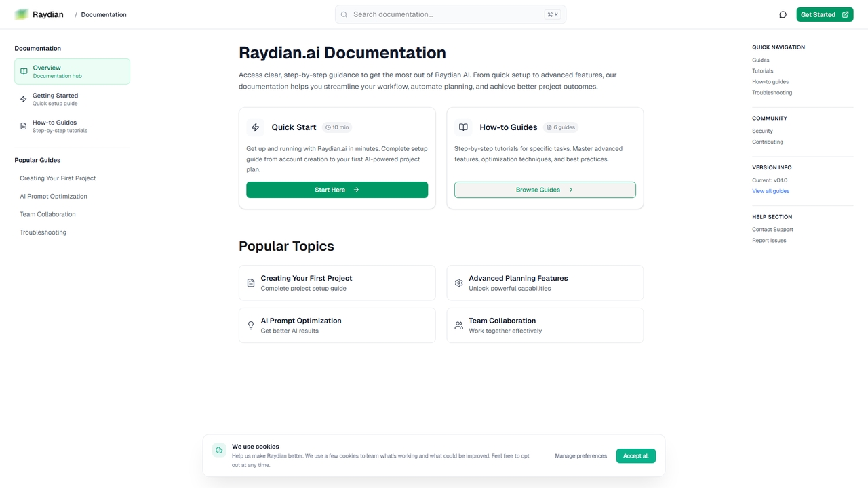The image size is (868, 488).
Task: Open Troubleshooting under Popular Guides
Action: [x=43, y=232]
